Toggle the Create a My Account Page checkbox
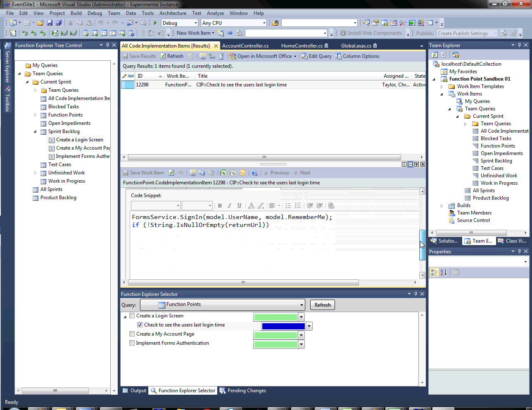Viewport: 532px width, 410px height. 132,334
